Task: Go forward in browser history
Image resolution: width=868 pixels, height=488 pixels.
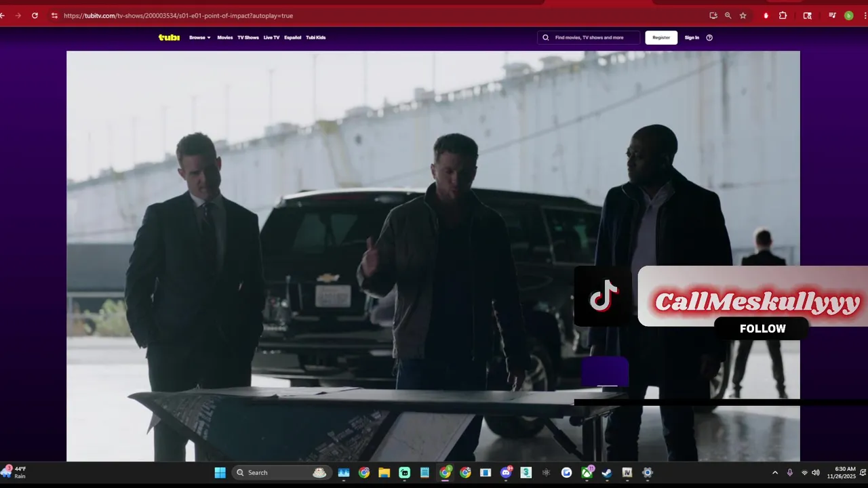Action: (18, 16)
